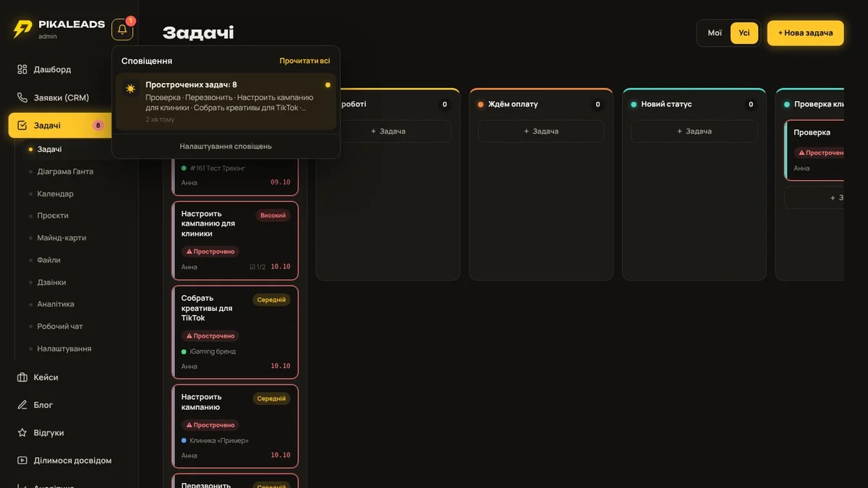Open the Проверка task card
Screen dimensions: 868x488
(x=814, y=150)
